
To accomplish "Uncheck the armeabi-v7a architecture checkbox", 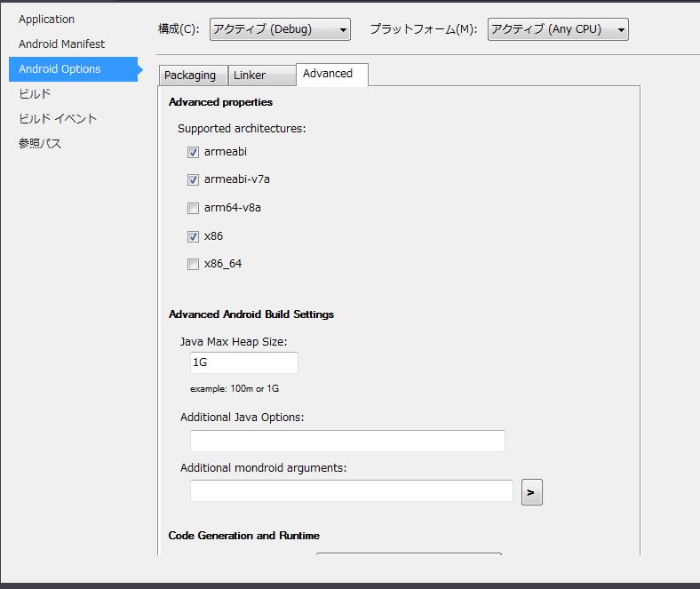I will tap(193, 180).
